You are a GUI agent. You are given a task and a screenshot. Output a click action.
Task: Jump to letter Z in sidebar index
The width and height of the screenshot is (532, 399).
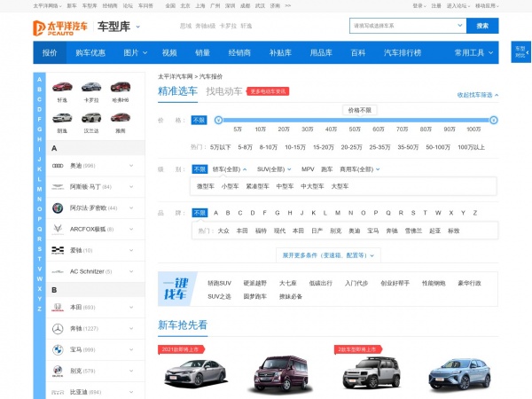point(39,309)
